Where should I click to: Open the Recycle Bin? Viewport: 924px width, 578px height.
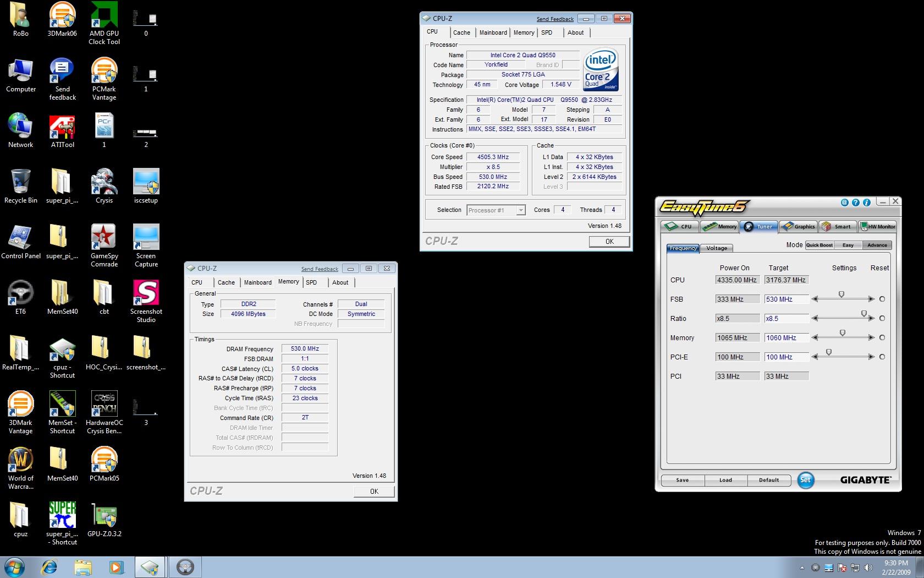tap(21, 187)
